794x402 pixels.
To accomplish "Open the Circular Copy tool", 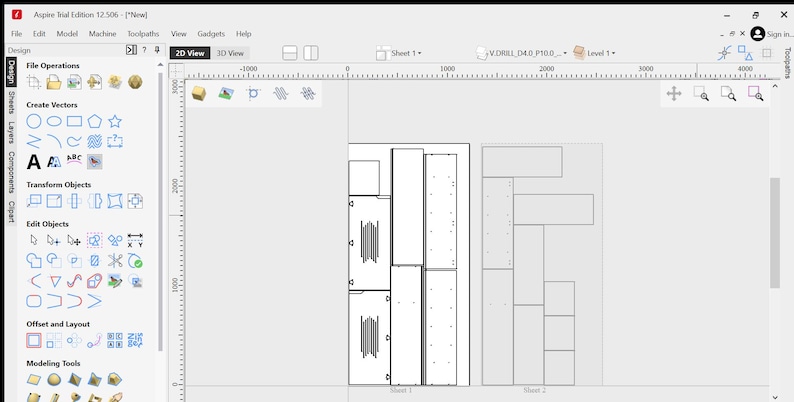I will click(x=74, y=340).
